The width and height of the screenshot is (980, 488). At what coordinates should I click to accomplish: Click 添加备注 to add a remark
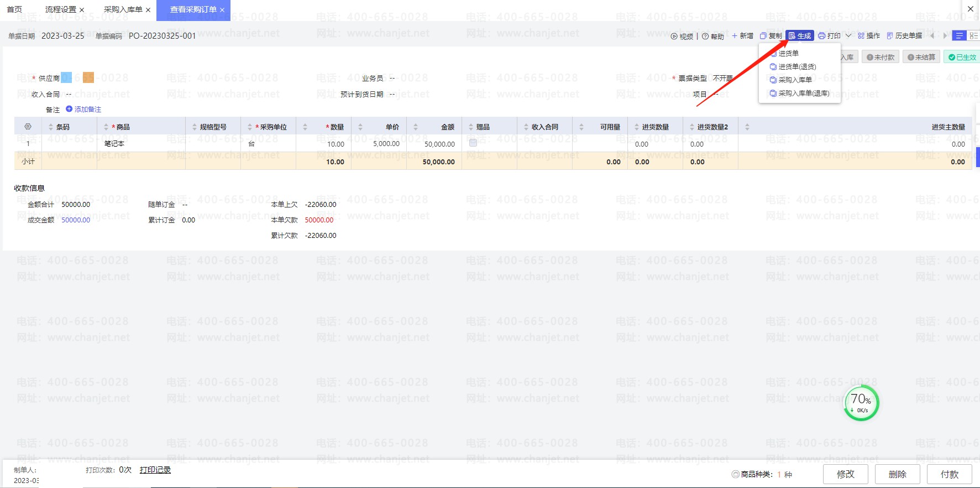point(83,110)
